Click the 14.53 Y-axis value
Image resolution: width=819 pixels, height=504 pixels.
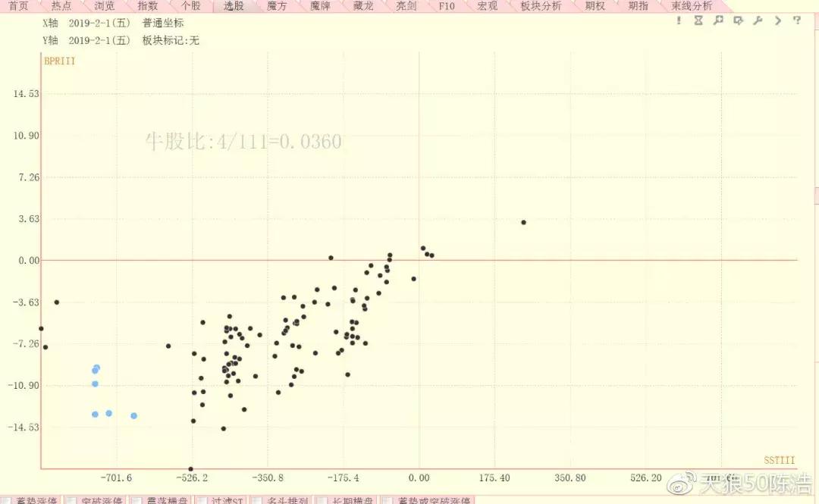click(26, 94)
